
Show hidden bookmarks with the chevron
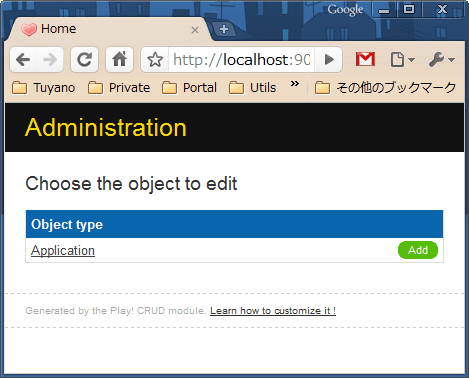tap(294, 84)
